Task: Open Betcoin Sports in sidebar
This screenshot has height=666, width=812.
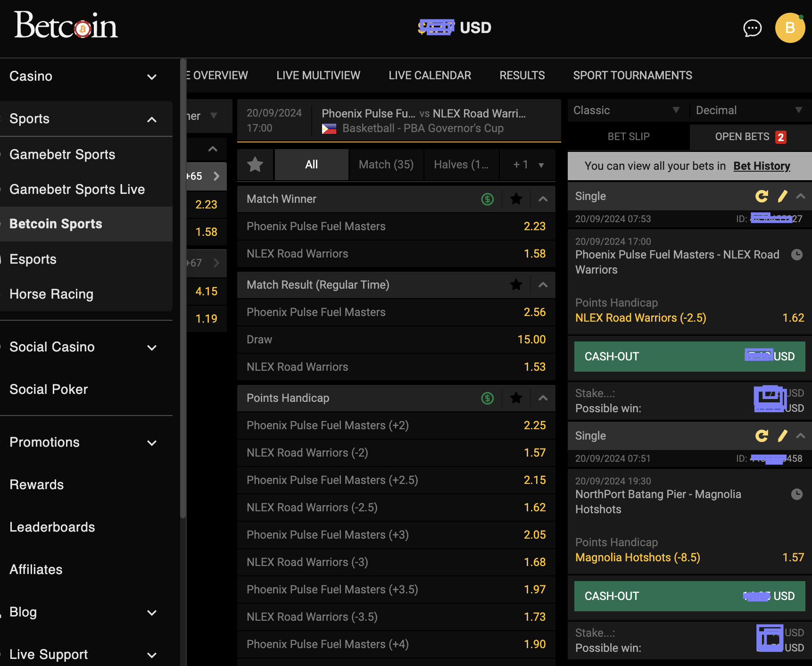Action: [86, 224]
